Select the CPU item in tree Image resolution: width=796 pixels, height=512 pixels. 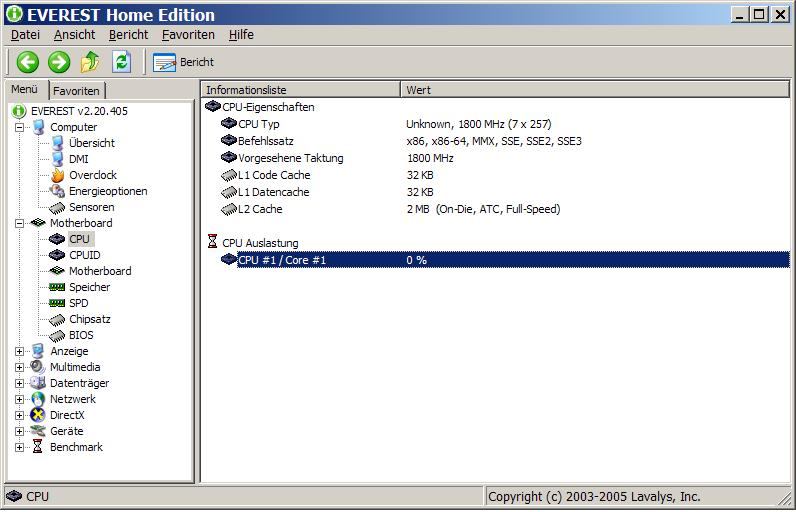pyautogui.click(x=79, y=239)
